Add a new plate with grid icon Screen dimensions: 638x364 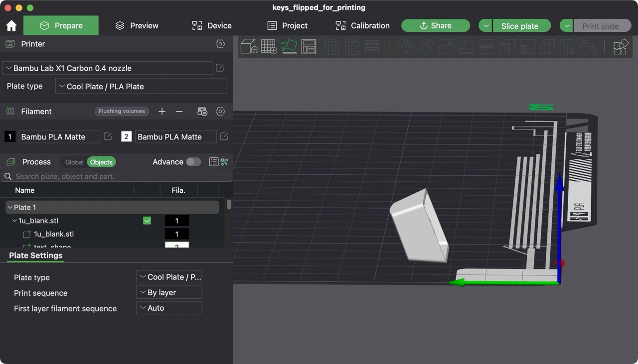click(269, 47)
